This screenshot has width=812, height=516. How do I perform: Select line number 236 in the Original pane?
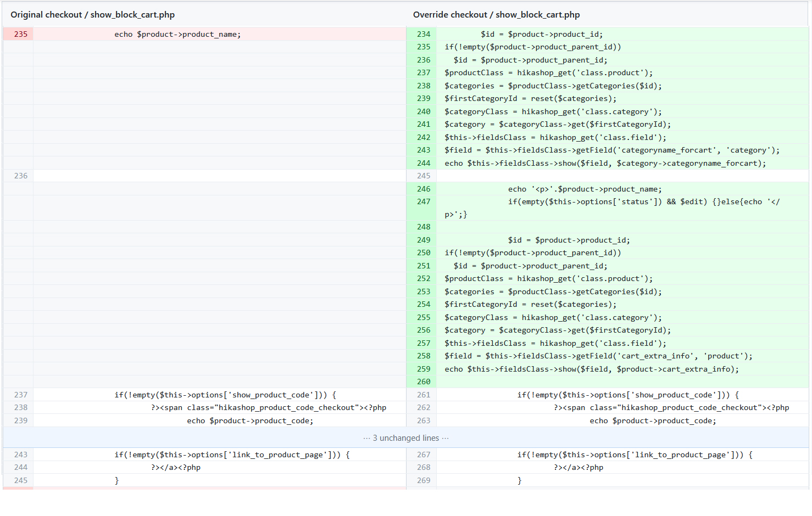point(21,176)
